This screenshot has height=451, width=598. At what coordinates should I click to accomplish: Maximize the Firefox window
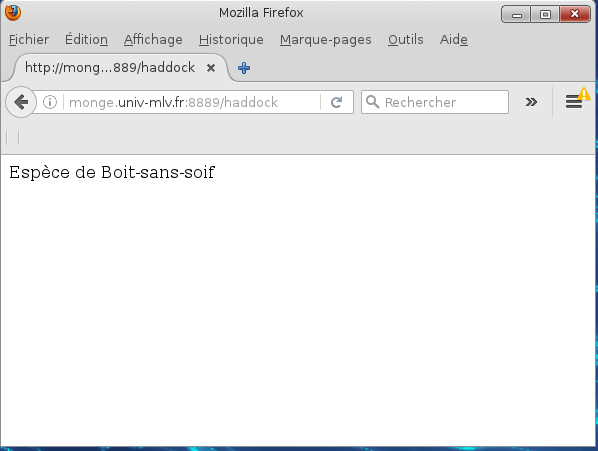(545, 14)
